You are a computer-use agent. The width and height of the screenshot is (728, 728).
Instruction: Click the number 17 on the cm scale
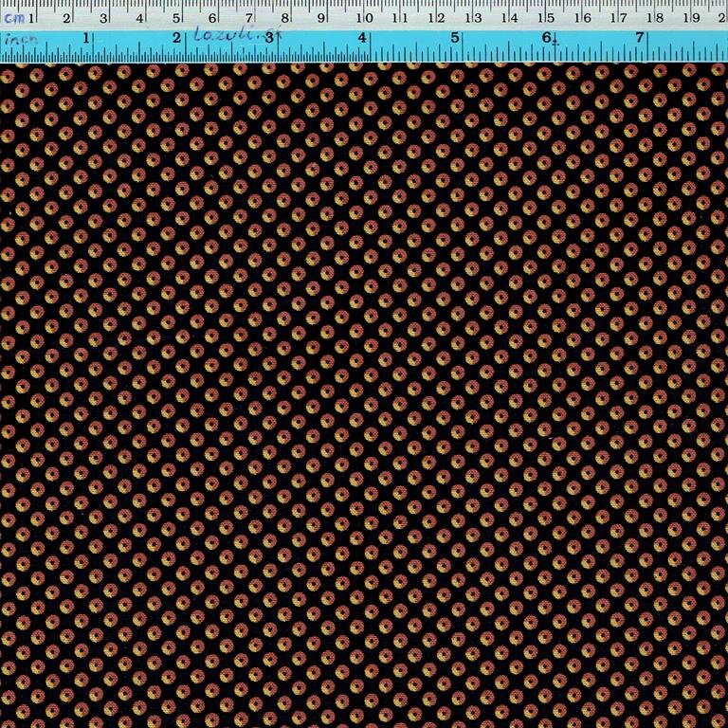[x=618, y=18]
